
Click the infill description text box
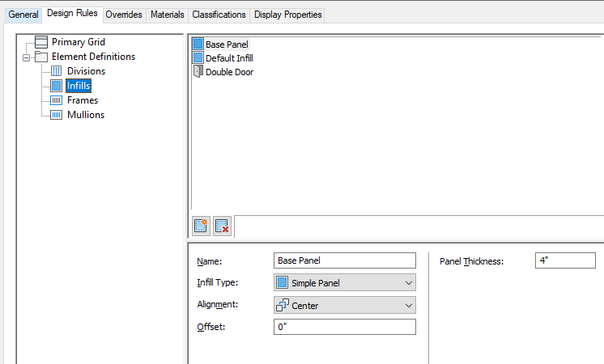tap(419, 226)
